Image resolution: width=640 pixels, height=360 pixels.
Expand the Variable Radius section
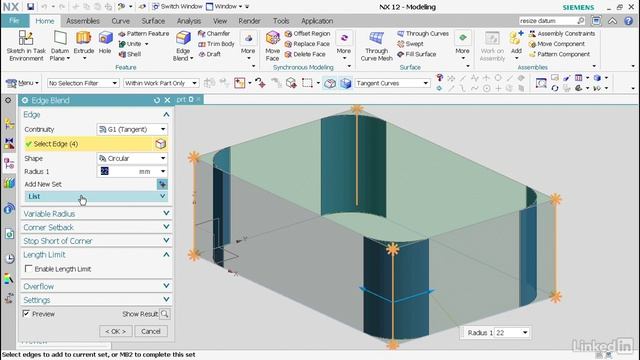[96, 213]
